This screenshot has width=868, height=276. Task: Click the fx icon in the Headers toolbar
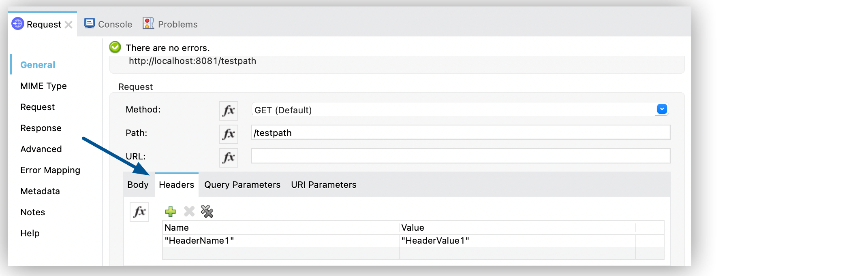(139, 212)
